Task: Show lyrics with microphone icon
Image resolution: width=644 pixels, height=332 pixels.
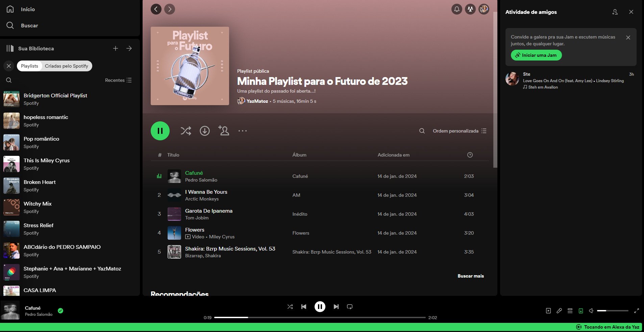Action: point(559,311)
